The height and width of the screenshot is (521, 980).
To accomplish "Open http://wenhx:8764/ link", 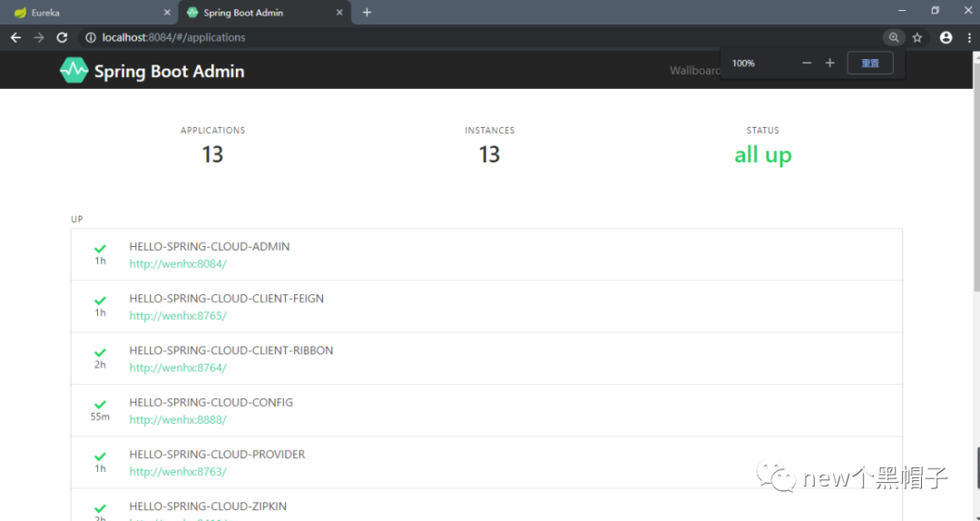I will pyautogui.click(x=178, y=368).
